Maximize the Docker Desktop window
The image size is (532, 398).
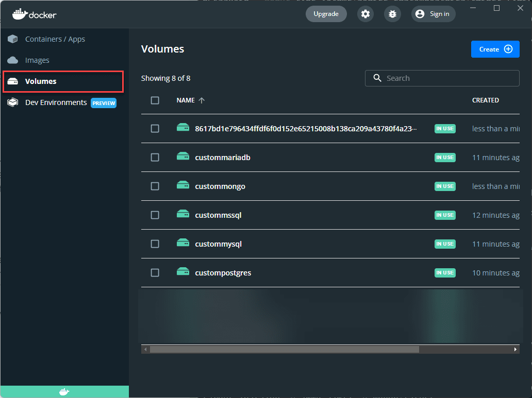point(497,8)
